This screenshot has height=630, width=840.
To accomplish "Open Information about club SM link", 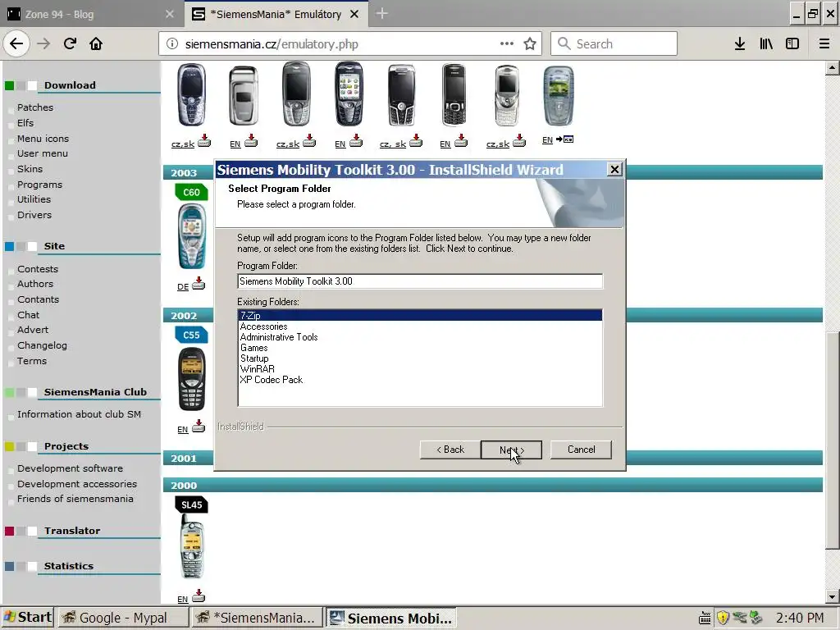I will coord(79,414).
